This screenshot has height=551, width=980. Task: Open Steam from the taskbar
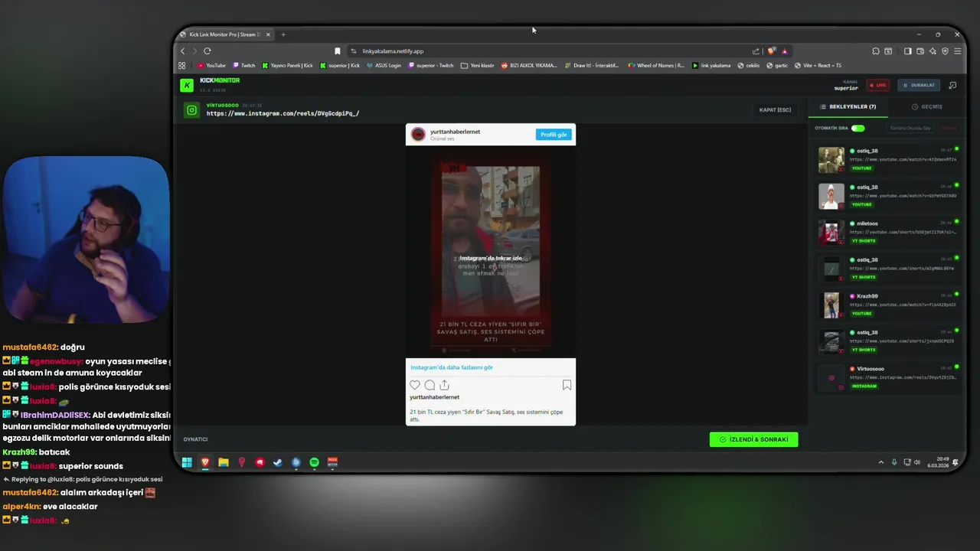[x=277, y=462]
